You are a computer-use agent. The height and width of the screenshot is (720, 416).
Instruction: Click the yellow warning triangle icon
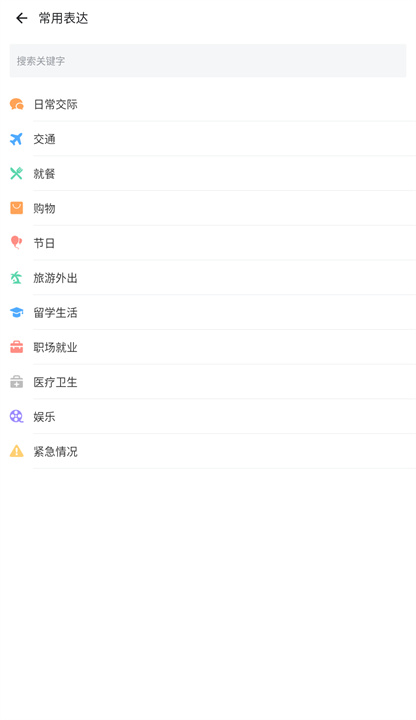17,451
